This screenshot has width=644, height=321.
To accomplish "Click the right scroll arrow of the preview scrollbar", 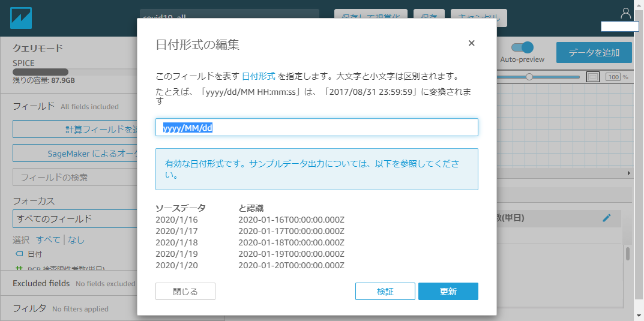I will tap(628, 173).
